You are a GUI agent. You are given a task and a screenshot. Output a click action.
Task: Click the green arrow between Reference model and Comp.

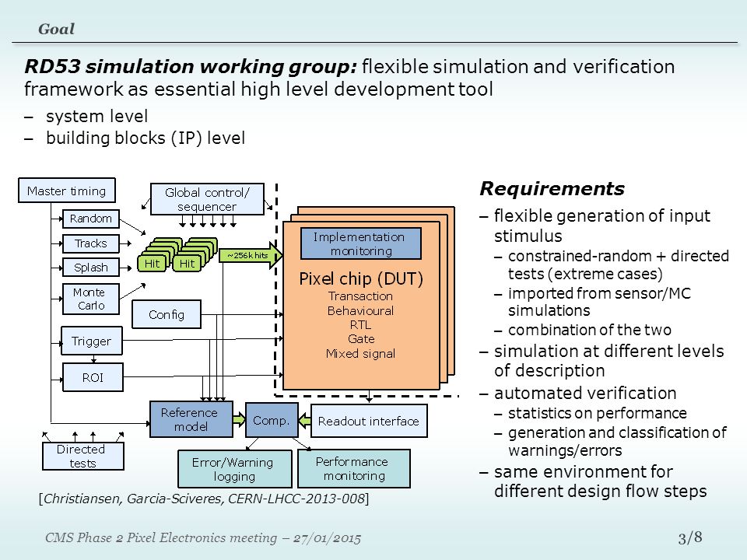(x=239, y=419)
